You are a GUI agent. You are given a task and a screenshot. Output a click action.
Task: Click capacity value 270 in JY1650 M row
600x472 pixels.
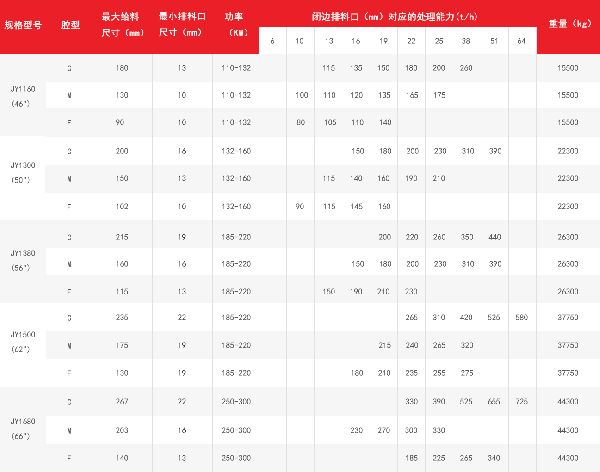(384, 430)
